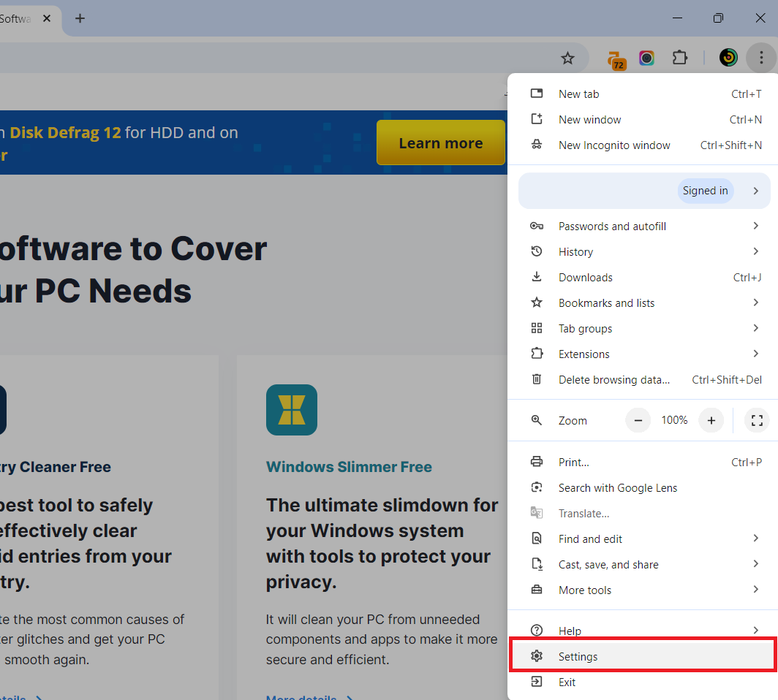This screenshot has width=778, height=700.
Task: Expand the Extensions submenu arrow
Action: 755,354
